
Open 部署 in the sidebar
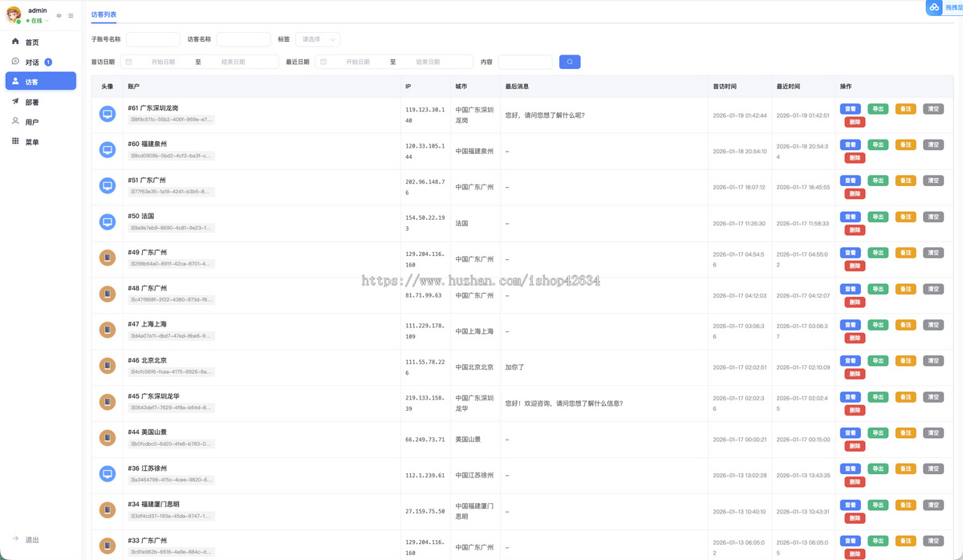pos(41,102)
